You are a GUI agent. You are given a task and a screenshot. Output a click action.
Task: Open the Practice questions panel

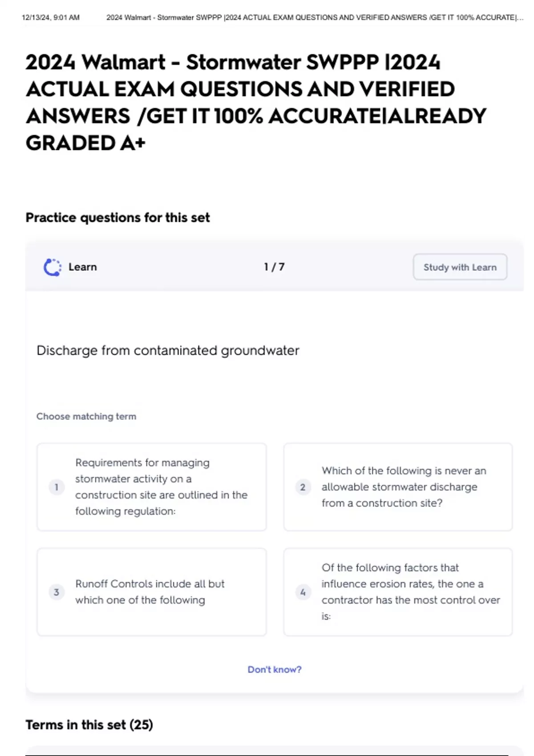(118, 217)
